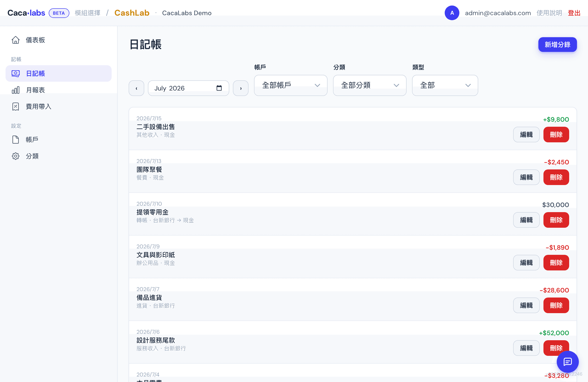Image resolution: width=588 pixels, height=382 pixels.
Task: Click the 服務收入 · 台新銀行 subtitle
Action: click(161, 349)
